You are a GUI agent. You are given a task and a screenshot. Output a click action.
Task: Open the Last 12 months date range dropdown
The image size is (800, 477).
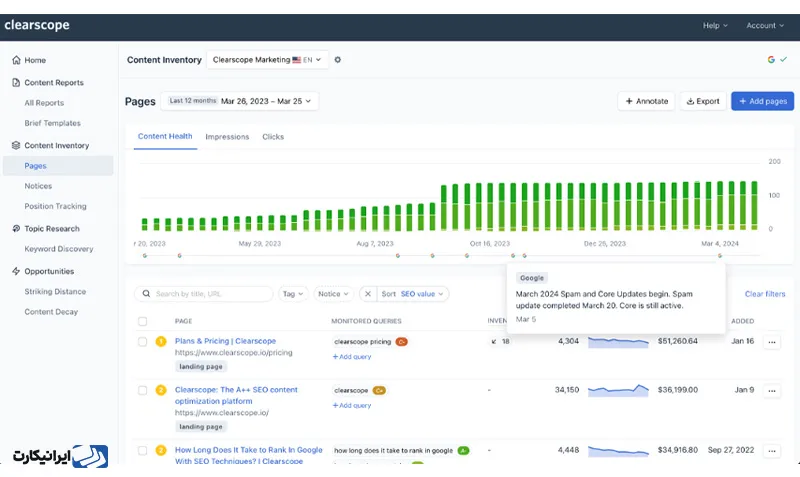[240, 101]
